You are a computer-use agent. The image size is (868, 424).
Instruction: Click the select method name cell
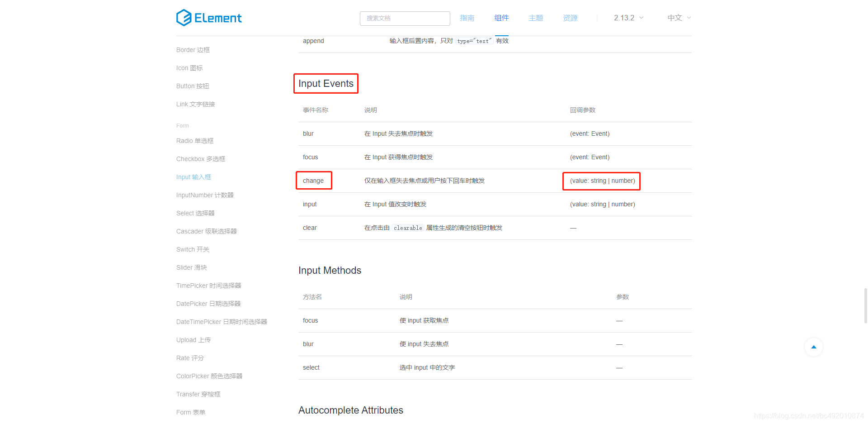tap(311, 367)
